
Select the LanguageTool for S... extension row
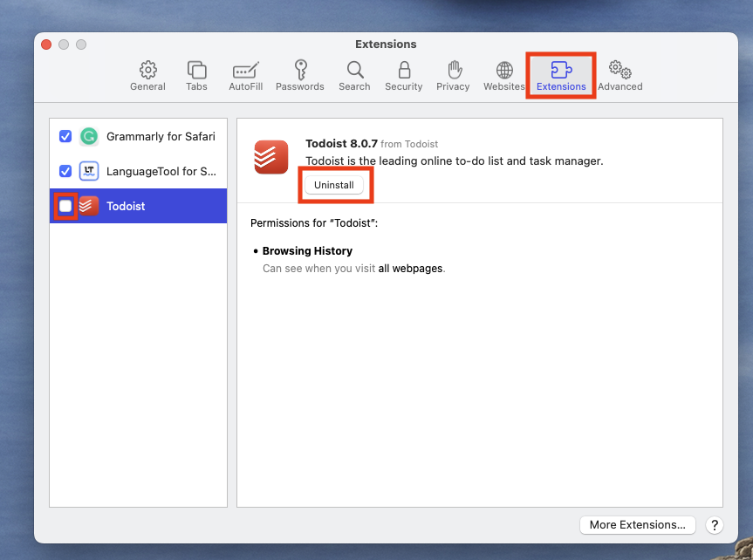[x=139, y=171]
